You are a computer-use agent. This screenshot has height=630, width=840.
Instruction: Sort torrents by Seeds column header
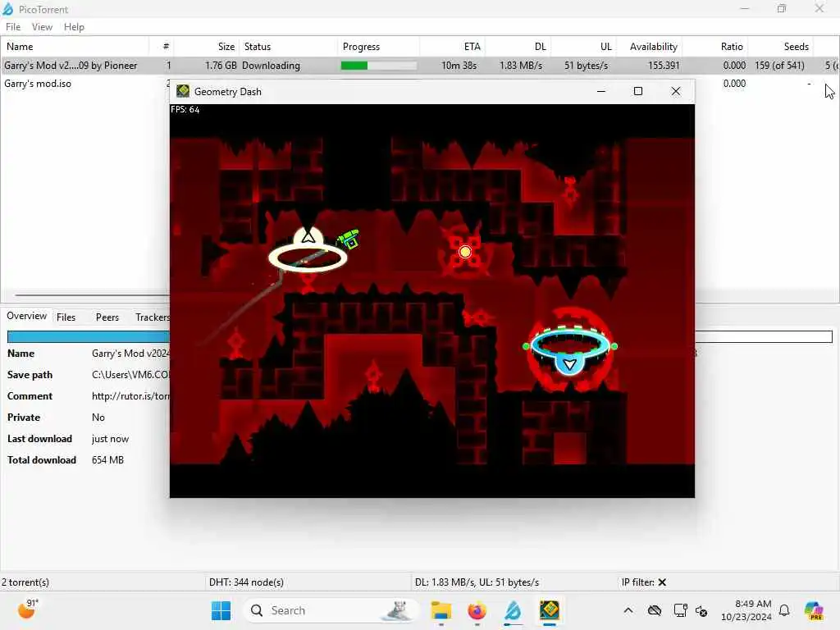click(780, 47)
